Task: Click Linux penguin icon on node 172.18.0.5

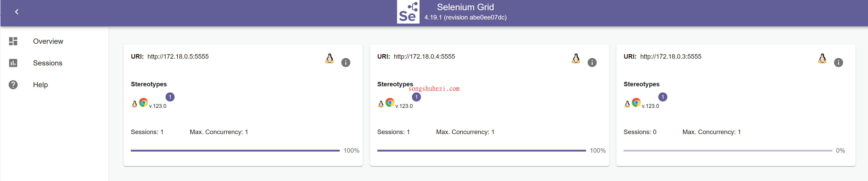Action: 329,58
